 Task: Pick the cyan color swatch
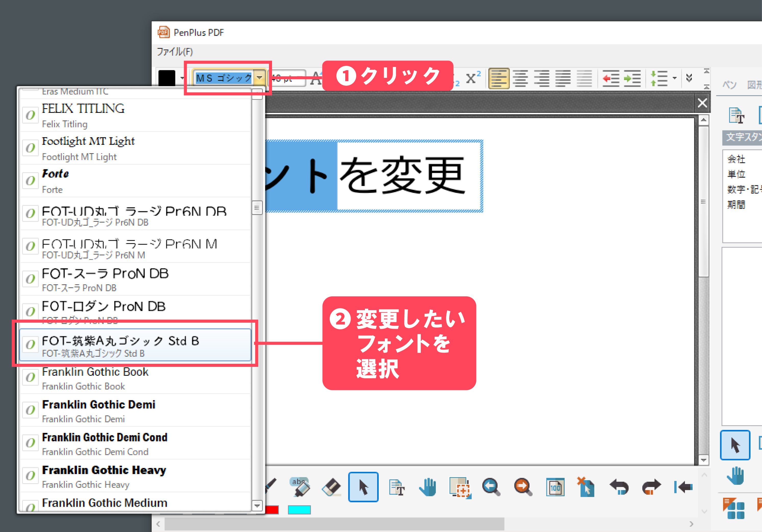(x=299, y=510)
